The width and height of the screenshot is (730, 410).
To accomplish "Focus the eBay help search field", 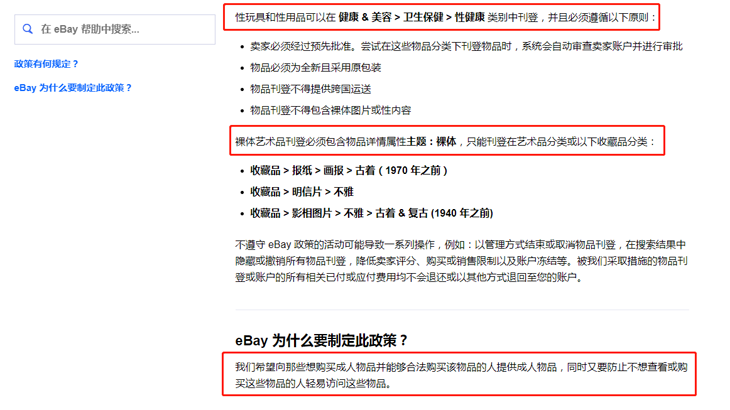I will tap(115, 29).
